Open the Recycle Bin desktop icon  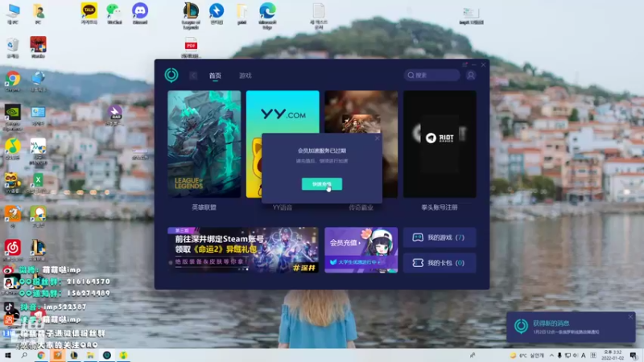13,47
